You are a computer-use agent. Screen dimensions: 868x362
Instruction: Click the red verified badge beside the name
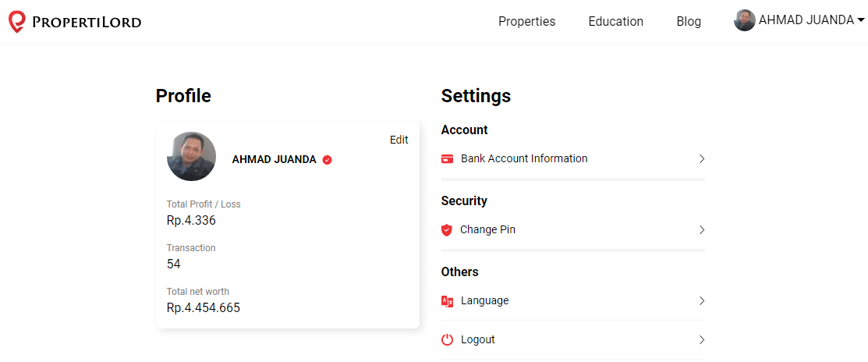pos(328,160)
